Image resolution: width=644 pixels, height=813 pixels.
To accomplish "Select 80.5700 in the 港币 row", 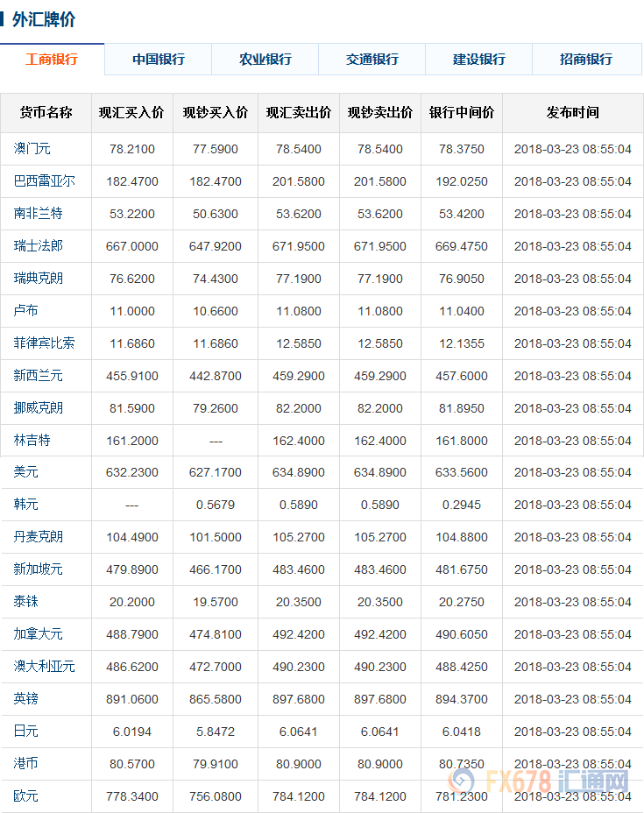I will tap(132, 764).
